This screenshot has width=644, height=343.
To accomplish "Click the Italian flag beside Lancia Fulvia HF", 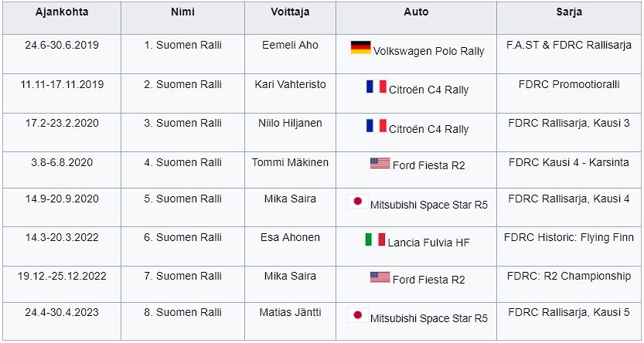I will (375, 239).
